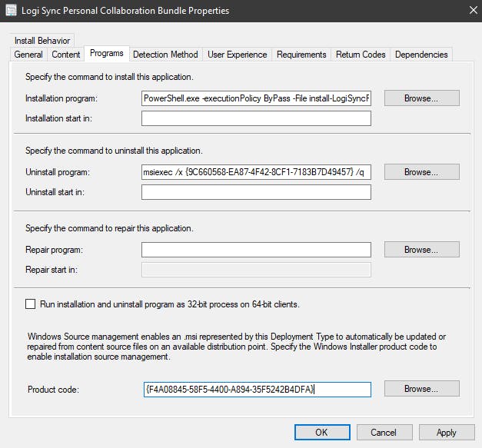Click 'Specify the command to repair' text
The image size is (482, 448).
pos(109,228)
